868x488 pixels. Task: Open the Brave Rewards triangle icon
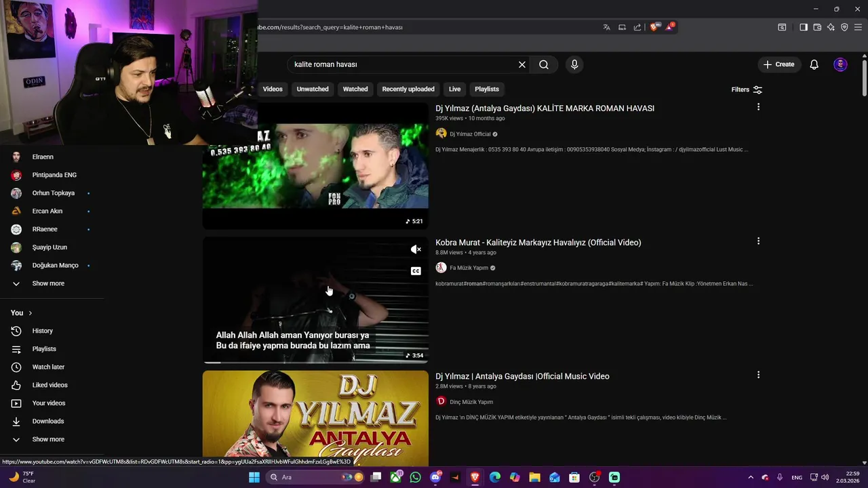pyautogui.click(x=670, y=27)
